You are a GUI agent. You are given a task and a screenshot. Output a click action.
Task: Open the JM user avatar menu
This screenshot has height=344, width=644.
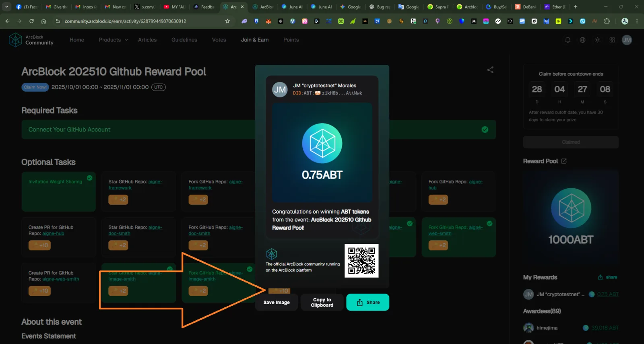(x=627, y=40)
